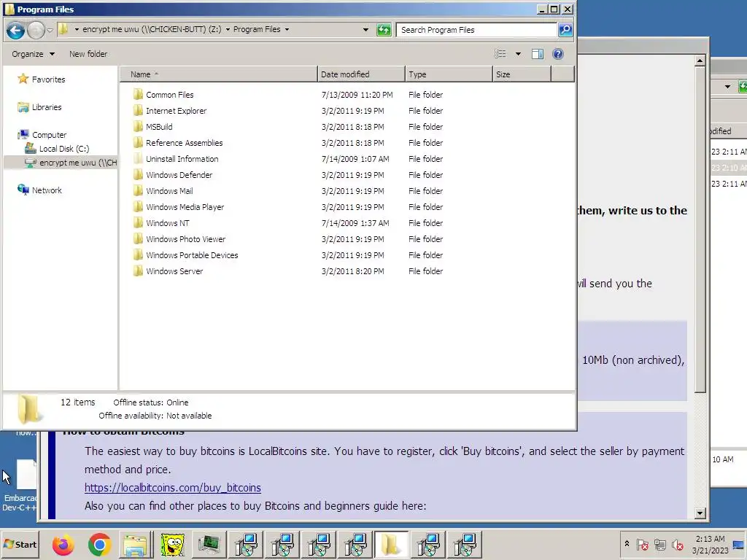
Task: Open the localbitcoins.com buy_bitcoins link
Action: click(x=172, y=488)
